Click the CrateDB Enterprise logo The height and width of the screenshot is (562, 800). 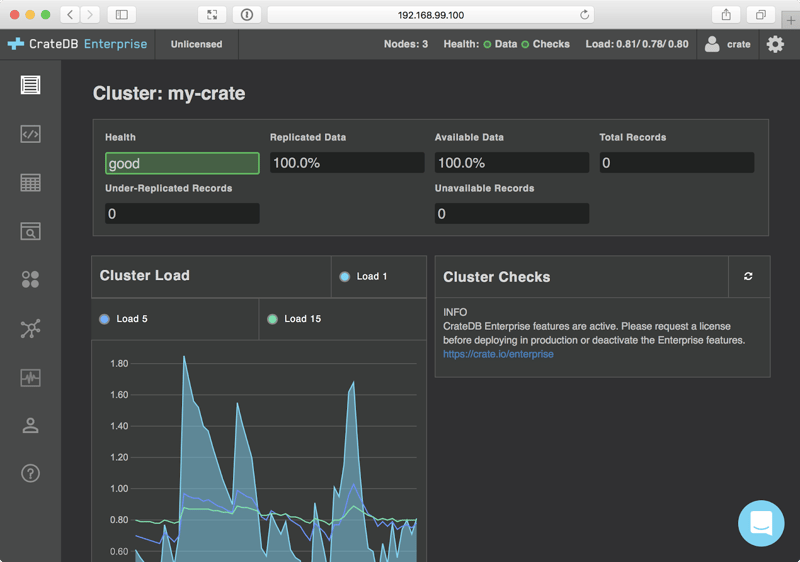78,44
